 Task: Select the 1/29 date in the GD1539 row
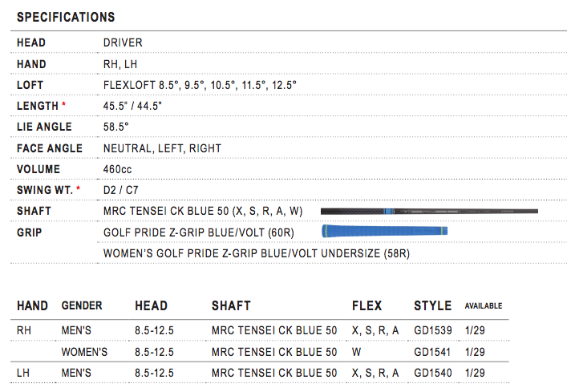[x=475, y=330]
